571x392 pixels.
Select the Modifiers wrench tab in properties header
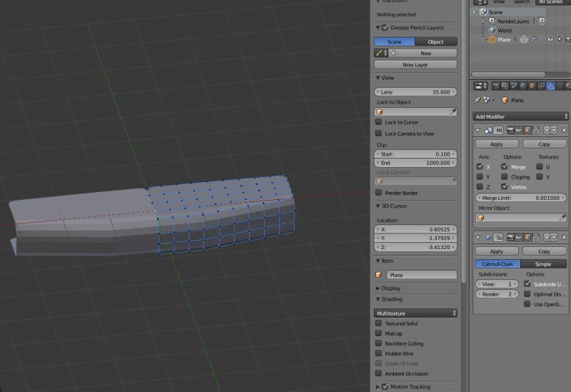click(550, 86)
